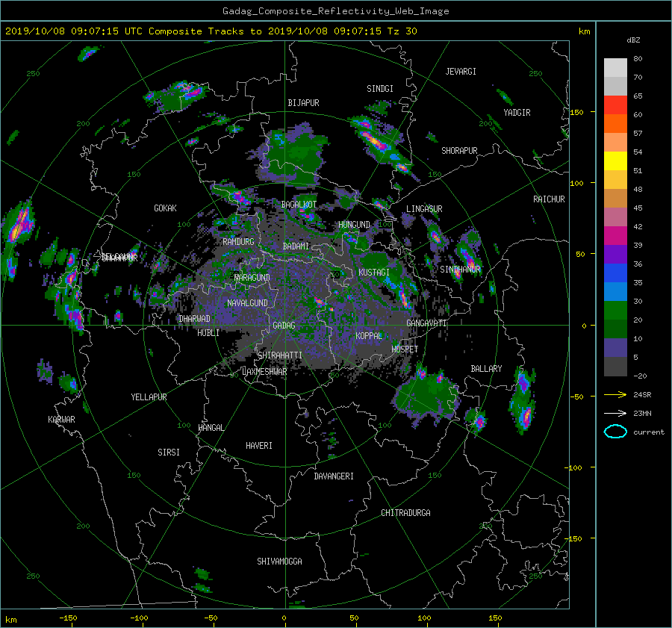Click the HOSPET city label
The width and height of the screenshot is (672, 628).
click(405, 349)
